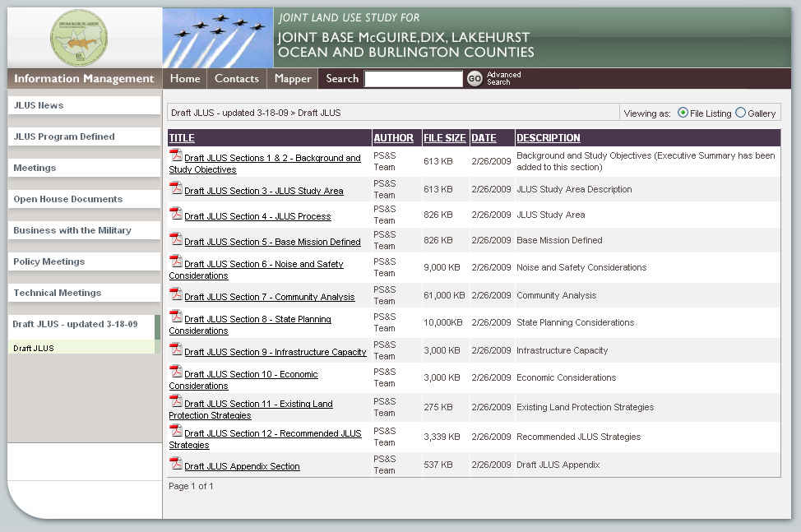Click the Search text input field
Viewport: 801px width, 532px height.
click(414, 79)
